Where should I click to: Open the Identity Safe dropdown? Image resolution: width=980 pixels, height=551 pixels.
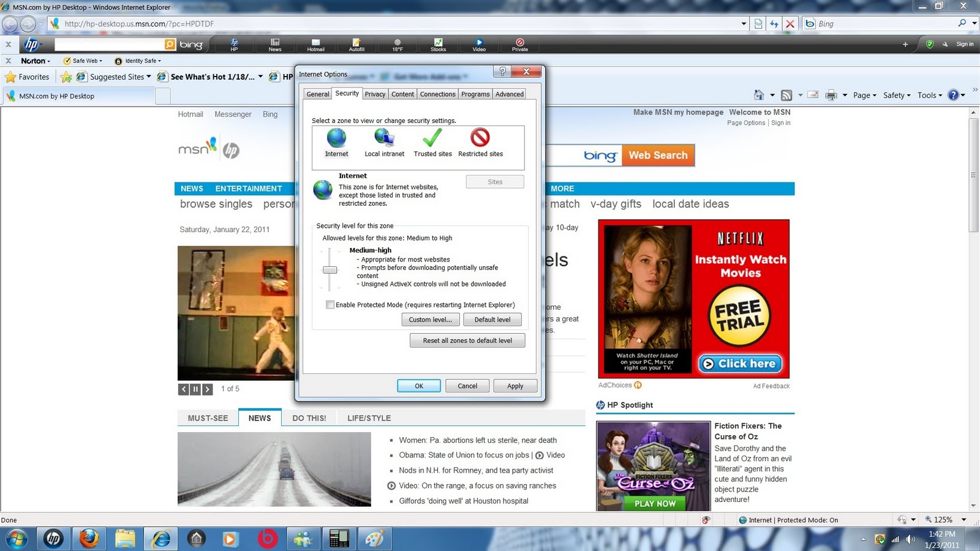[138, 61]
